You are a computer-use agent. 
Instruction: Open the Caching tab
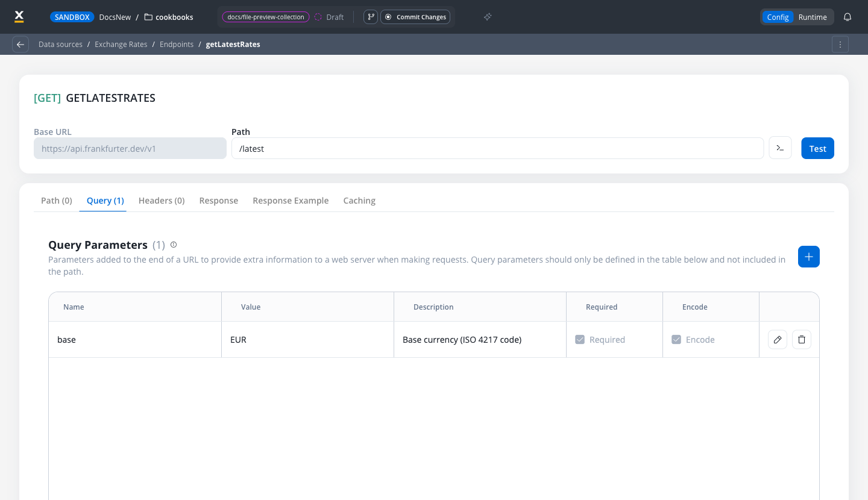pos(359,201)
